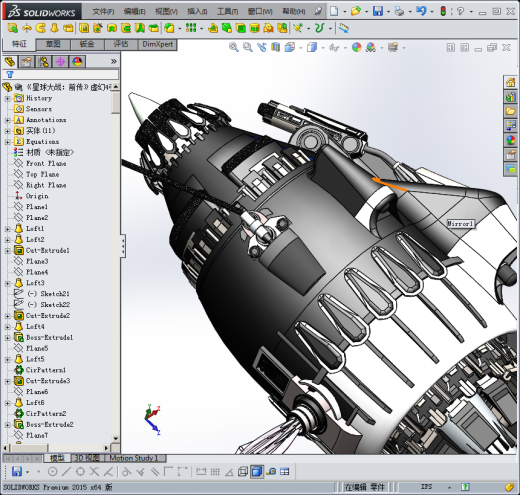The image size is (520, 495).
Task: Open the ConfigurationManager tab icon
Action: (44, 62)
